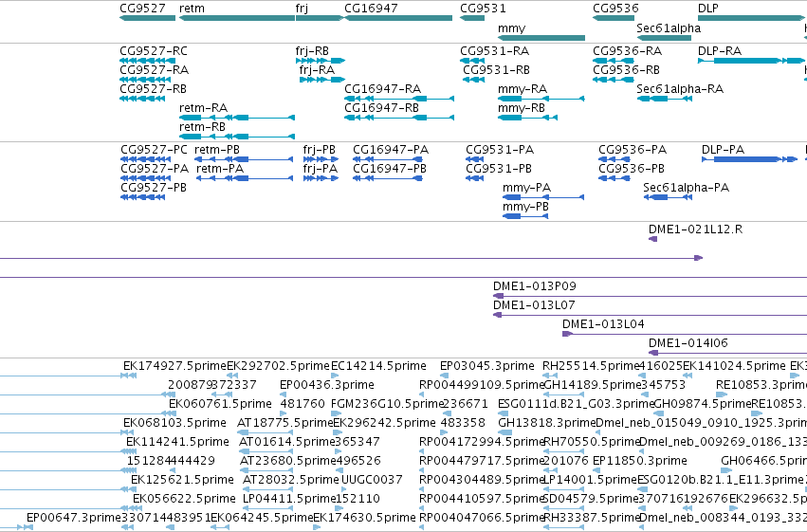
Task: Click protein Sec61alpha-PA
Action: pyautogui.click(x=668, y=197)
